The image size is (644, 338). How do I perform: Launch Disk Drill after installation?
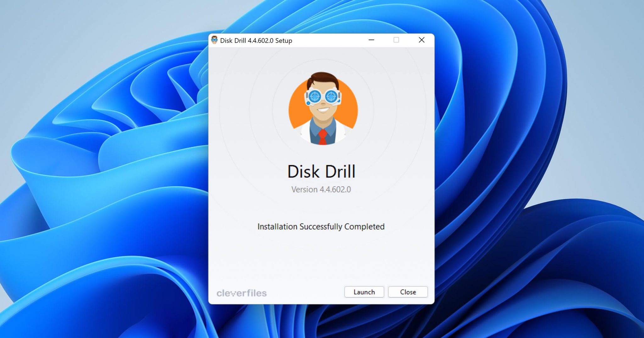coord(364,292)
